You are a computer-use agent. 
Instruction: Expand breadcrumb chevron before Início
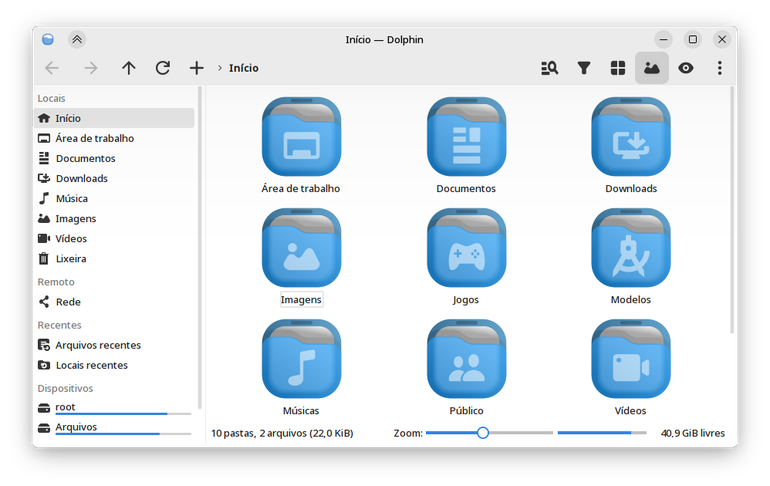[220, 68]
